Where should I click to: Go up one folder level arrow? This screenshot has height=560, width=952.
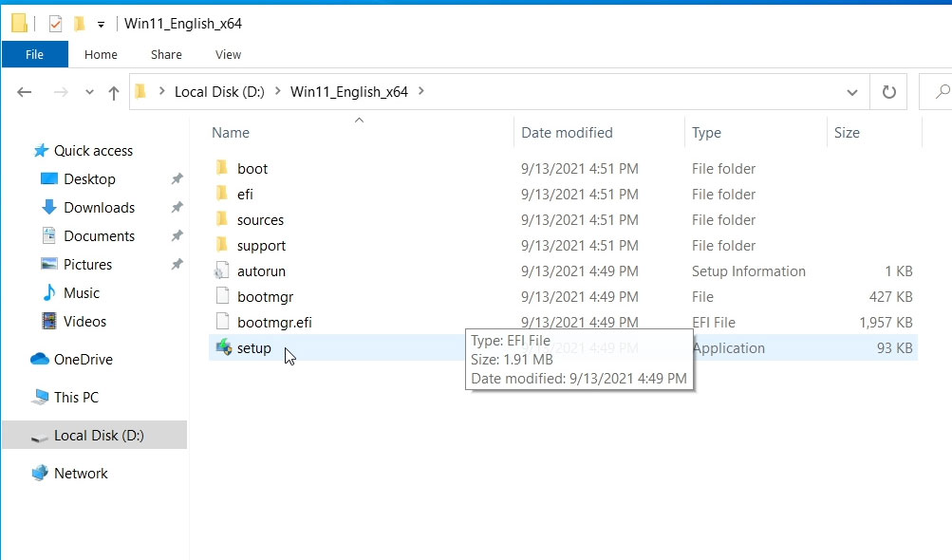[x=114, y=92]
